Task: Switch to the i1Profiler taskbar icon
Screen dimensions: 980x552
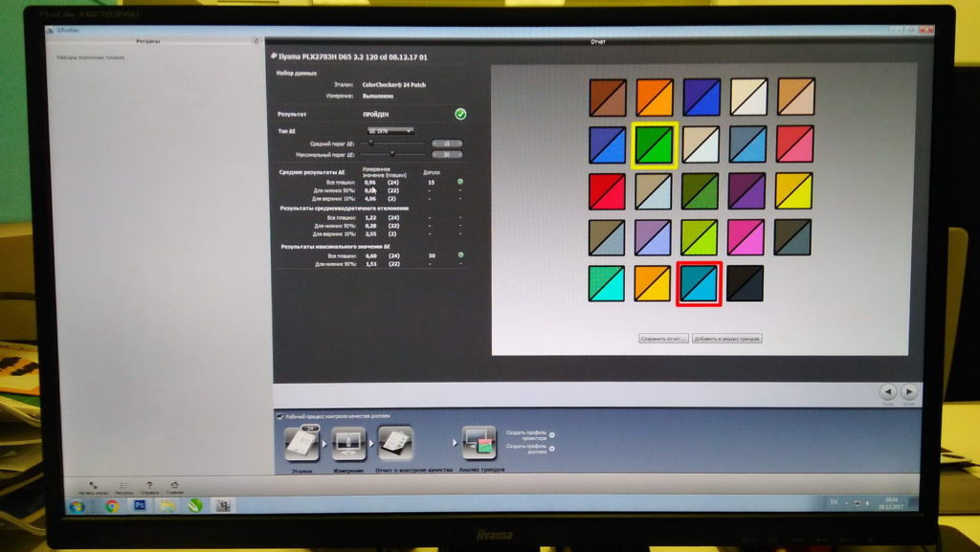Action: pyautogui.click(x=223, y=504)
